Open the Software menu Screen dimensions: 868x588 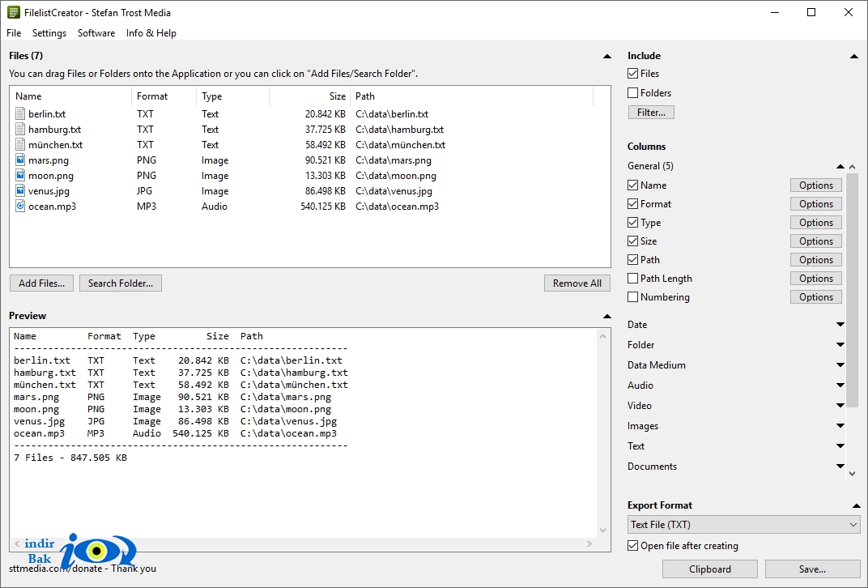click(x=96, y=32)
